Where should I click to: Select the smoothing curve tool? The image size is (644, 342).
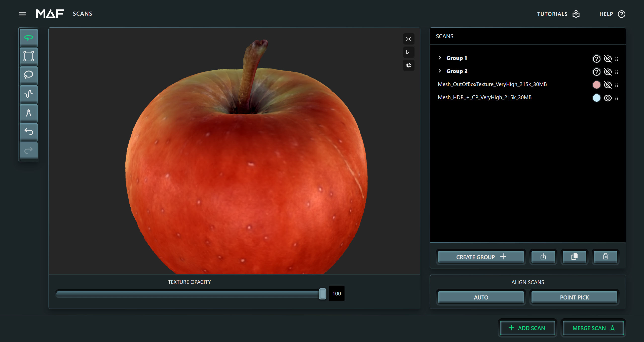pyautogui.click(x=29, y=94)
